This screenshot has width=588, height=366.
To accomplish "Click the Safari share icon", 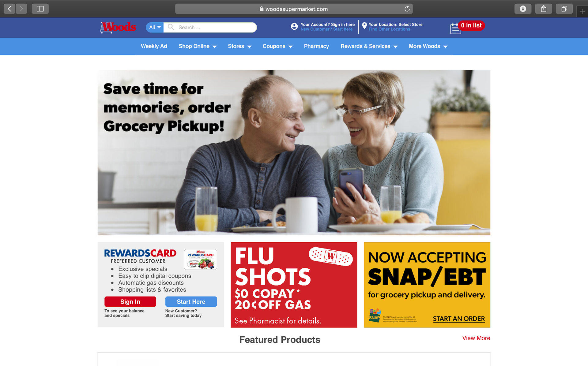I will click(x=544, y=9).
